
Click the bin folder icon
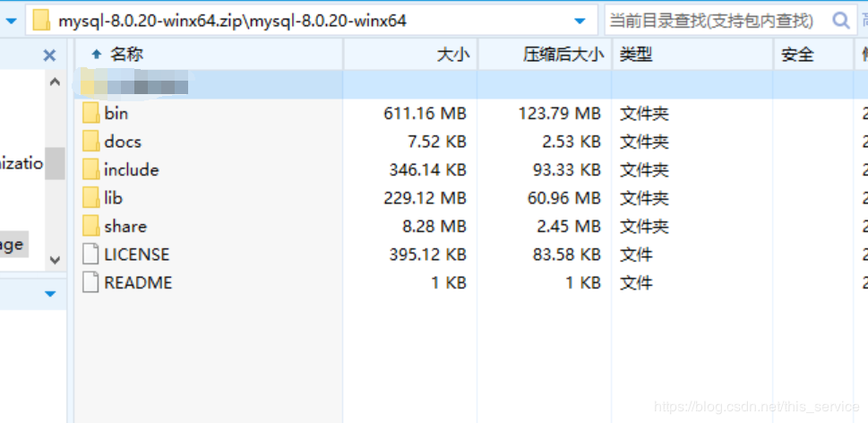[90, 113]
